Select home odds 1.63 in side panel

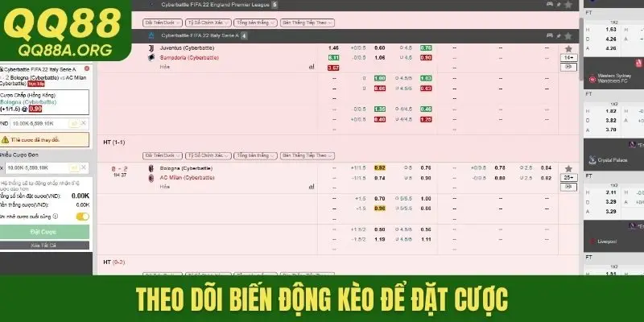point(611,30)
